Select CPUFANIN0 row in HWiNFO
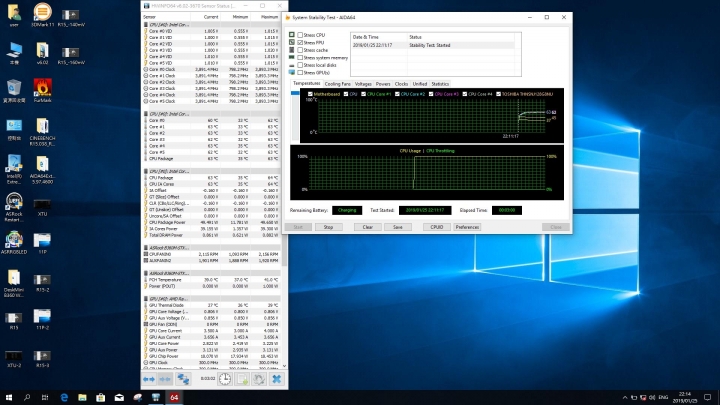 [211, 254]
